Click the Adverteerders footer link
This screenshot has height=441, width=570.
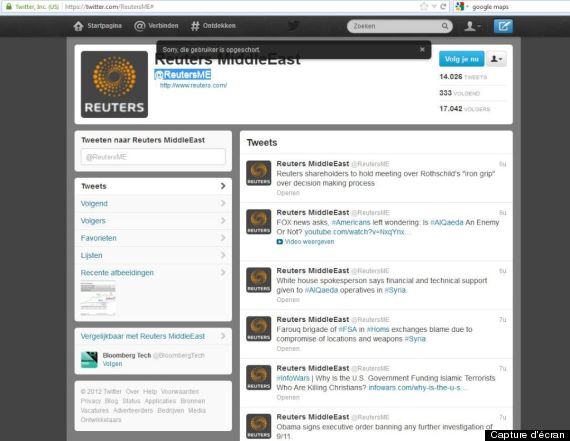pyautogui.click(x=133, y=410)
